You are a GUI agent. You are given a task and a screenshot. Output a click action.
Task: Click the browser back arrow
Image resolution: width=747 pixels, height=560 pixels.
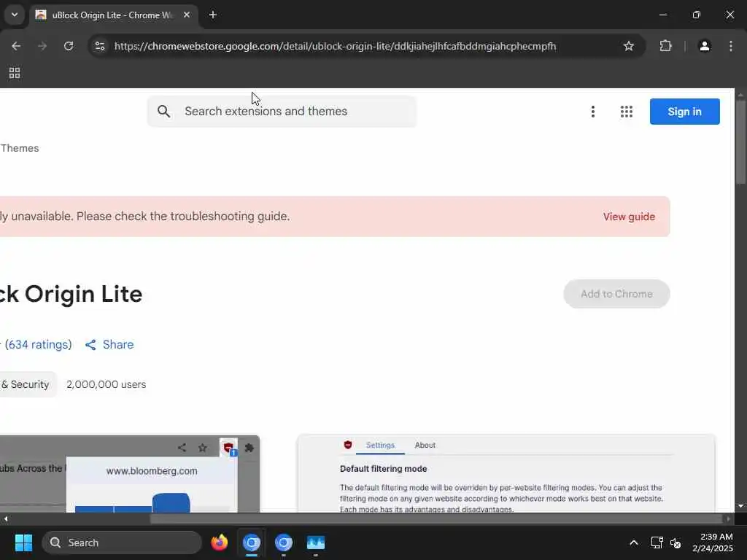pos(16,46)
